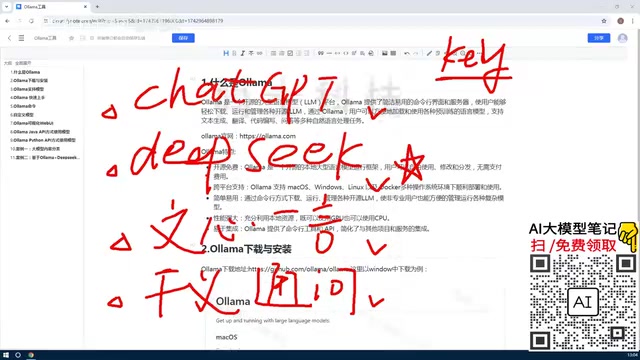The width and height of the screenshot is (640, 360).
Task: Open a new browser tab
Action: click(x=97, y=7)
